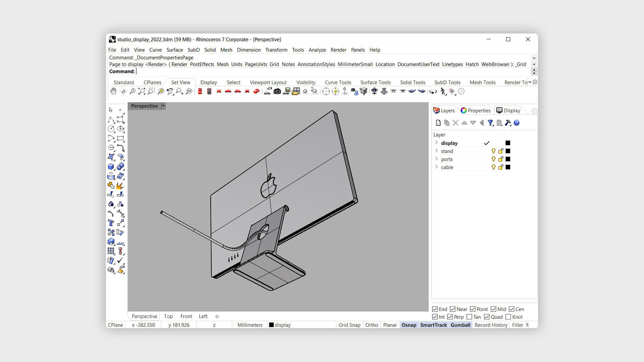Image resolution: width=644 pixels, height=362 pixels.
Task: Click the Fillet curves icon in sidebar
Action: 111,214
